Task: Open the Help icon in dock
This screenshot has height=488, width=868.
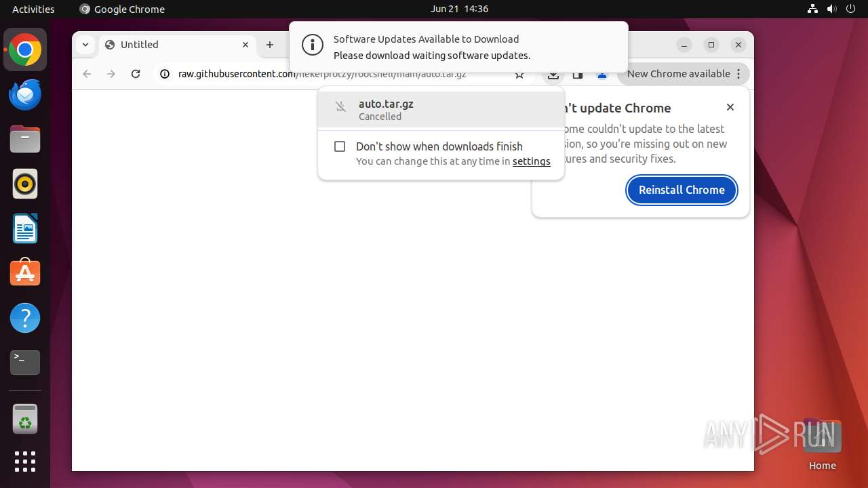Action: tap(25, 318)
